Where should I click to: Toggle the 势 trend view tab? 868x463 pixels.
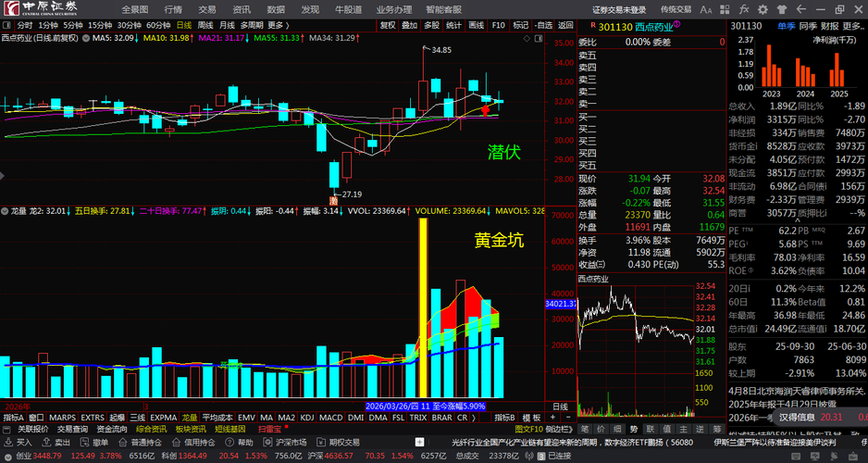(634, 430)
